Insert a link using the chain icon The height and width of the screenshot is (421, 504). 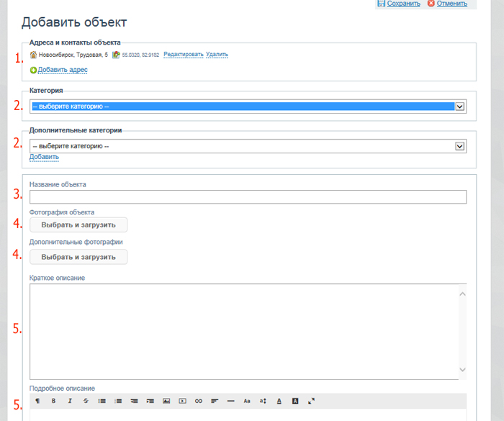(x=199, y=401)
